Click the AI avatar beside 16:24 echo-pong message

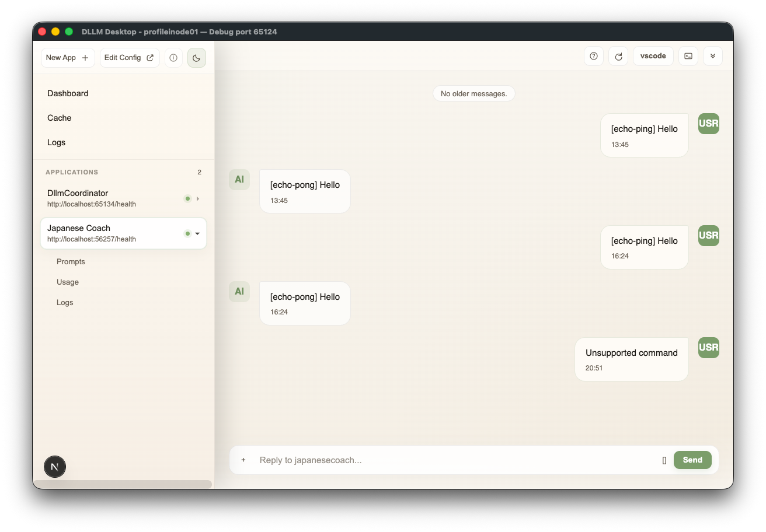point(239,292)
